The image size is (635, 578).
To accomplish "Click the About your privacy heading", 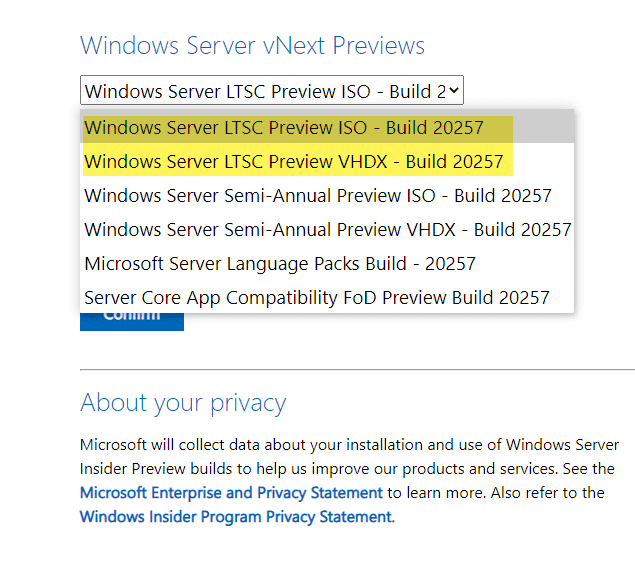I will tap(183, 403).
